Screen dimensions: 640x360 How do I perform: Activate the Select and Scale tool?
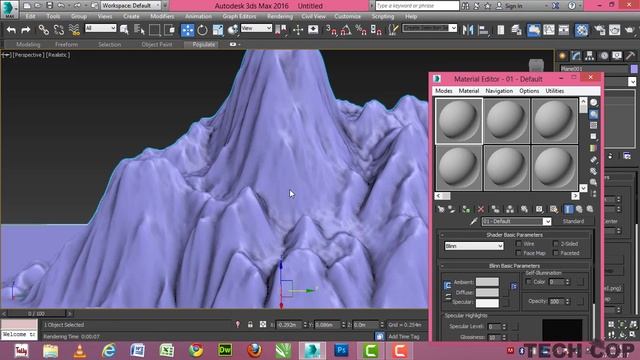[x=218, y=30]
